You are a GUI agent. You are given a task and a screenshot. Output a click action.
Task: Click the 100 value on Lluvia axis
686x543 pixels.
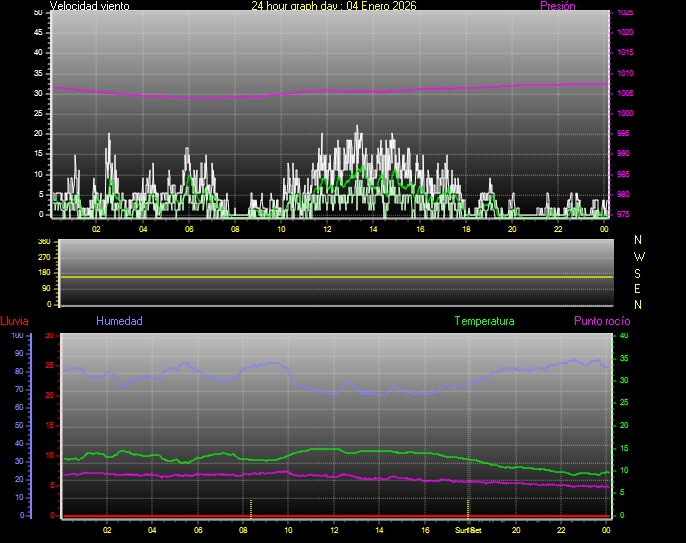17,336
